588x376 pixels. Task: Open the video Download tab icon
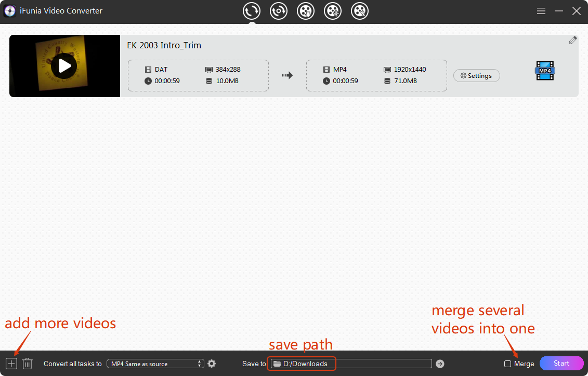pyautogui.click(x=306, y=11)
